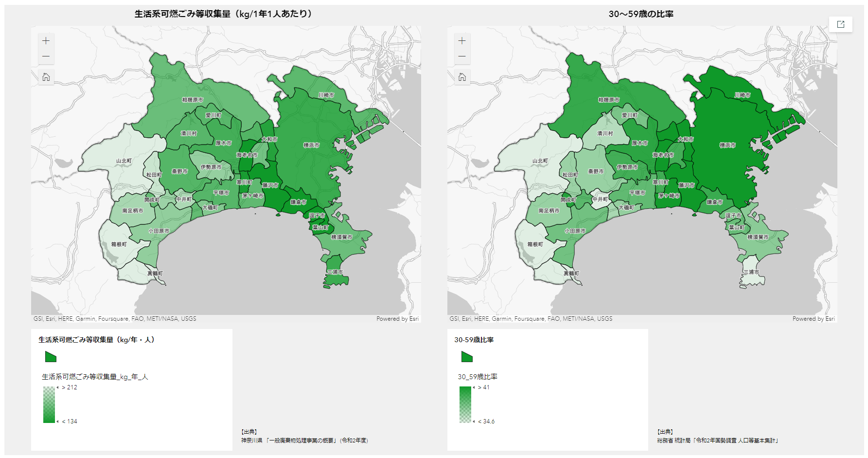This screenshot has width=868, height=458.
Task: Zoom out on the garbage collection map
Action: click(46, 56)
